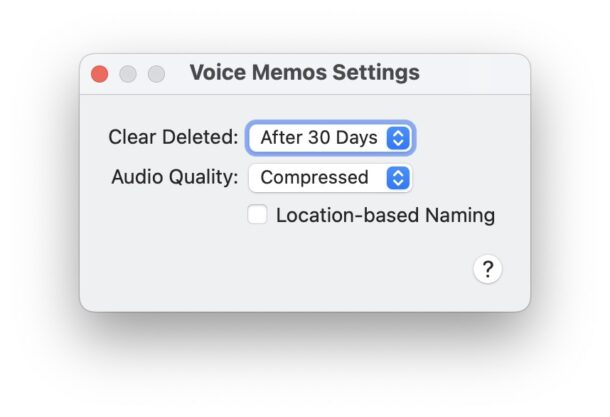This screenshot has height=417, width=610.
Task: Click empty title bar right of the title
Action: click(475, 73)
